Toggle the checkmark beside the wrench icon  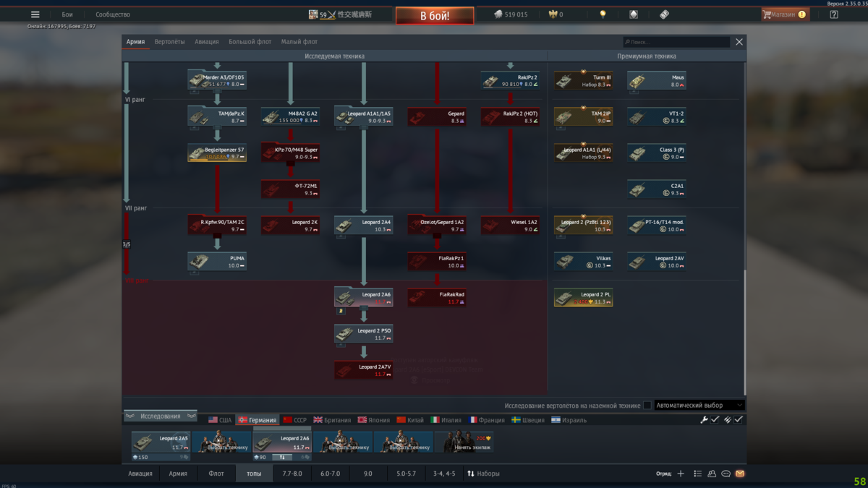(x=715, y=419)
